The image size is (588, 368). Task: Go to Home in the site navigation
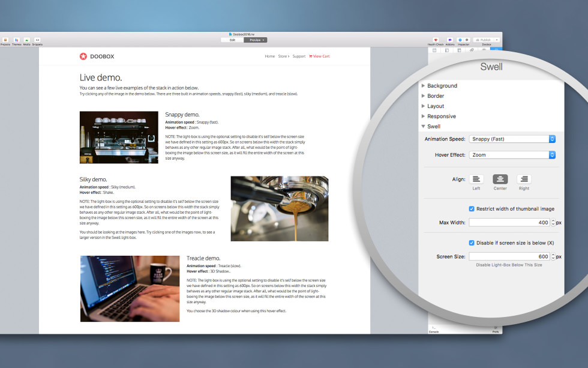coord(269,56)
